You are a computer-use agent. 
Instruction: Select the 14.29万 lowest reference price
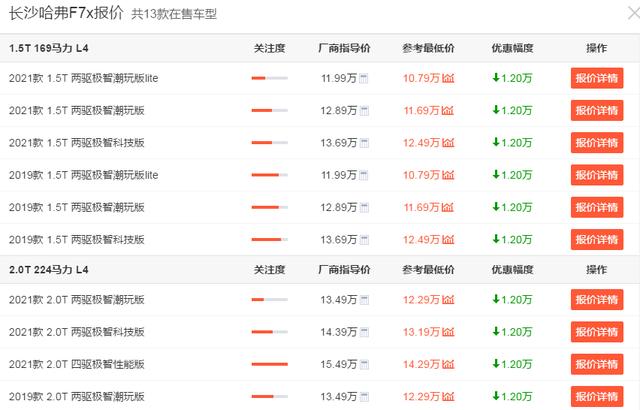coord(421,364)
